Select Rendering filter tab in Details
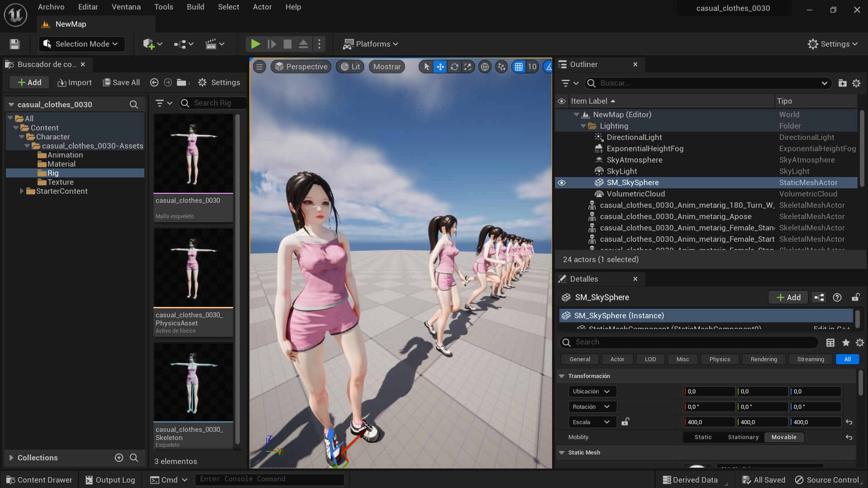 (x=763, y=359)
